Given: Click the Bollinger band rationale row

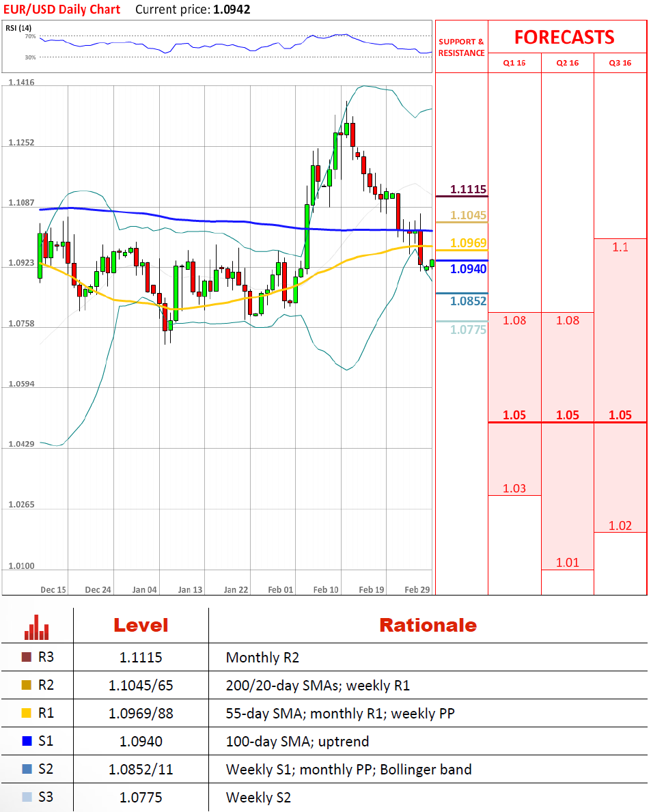Looking at the screenshot, I should coord(348,770).
